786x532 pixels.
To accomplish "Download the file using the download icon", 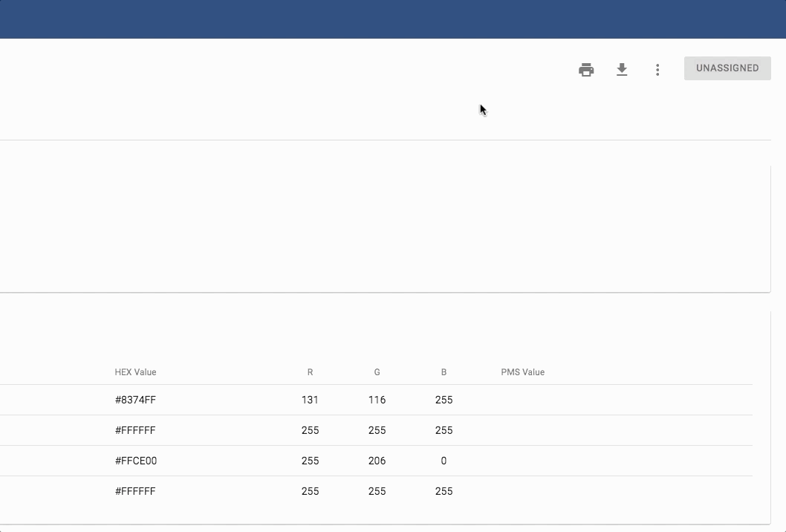I will click(x=622, y=70).
